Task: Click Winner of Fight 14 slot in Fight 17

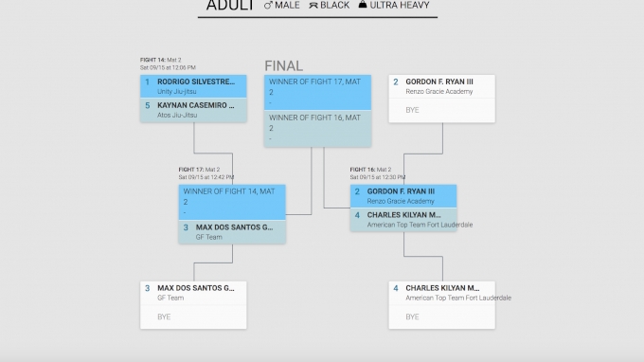Action: (x=232, y=202)
